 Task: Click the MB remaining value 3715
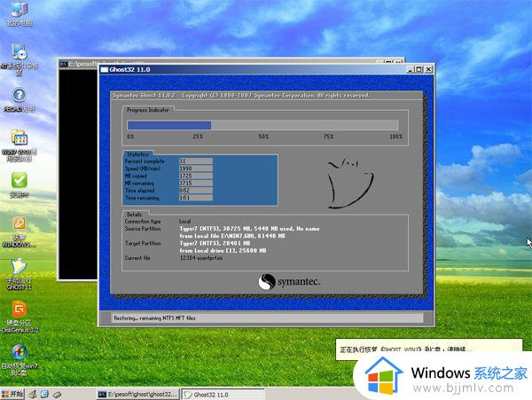pyautogui.click(x=196, y=184)
